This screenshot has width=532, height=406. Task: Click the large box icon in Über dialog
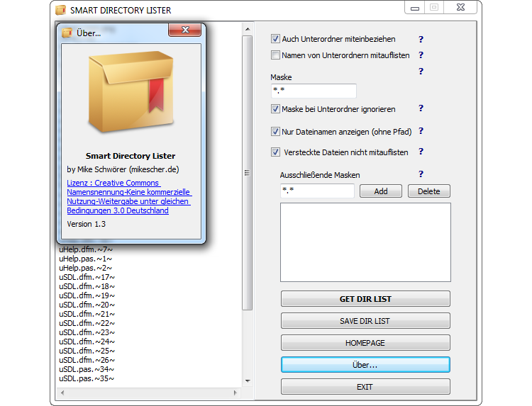pyautogui.click(x=130, y=94)
